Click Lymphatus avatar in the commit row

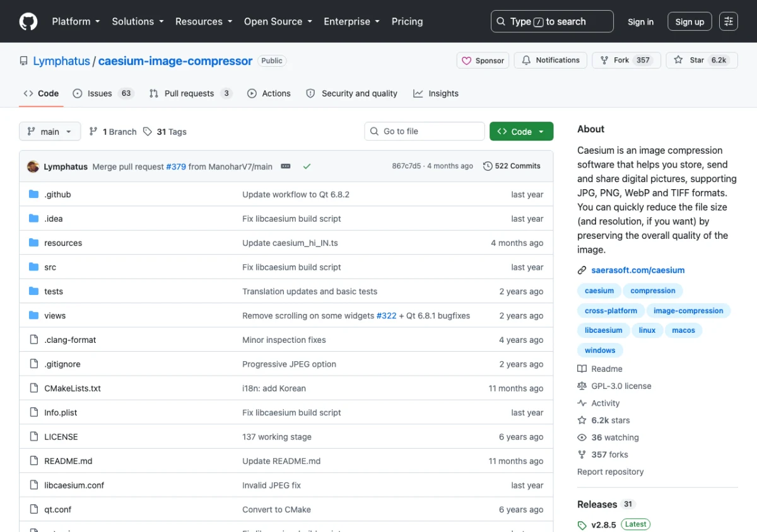[33, 166]
